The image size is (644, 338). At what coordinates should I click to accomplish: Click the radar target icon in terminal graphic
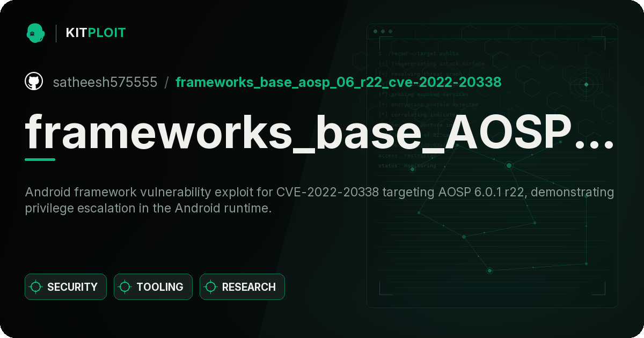(x=586, y=84)
